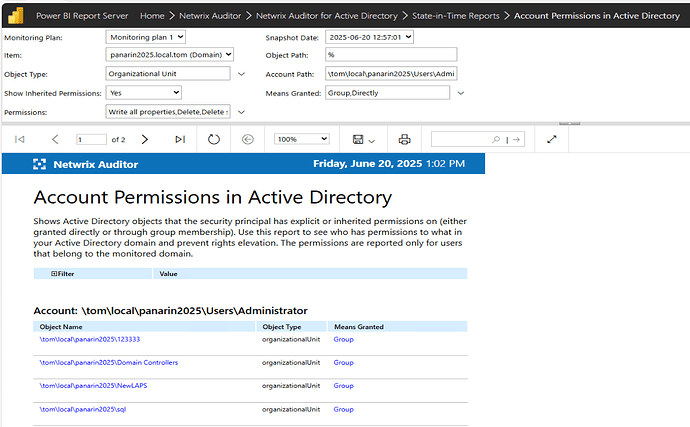690x427 pixels.
Task: Click the find magnifier icon
Action: [496, 140]
